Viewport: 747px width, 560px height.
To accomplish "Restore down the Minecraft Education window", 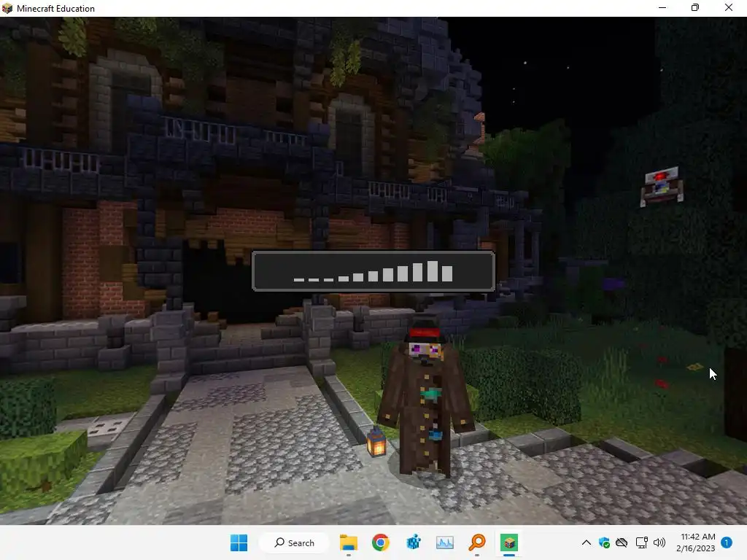I will [695, 7].
